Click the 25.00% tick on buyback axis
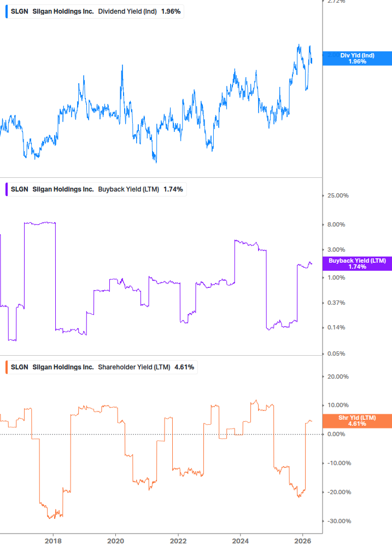Viewport: 392px width, 550px height. (x=338, y=196)
